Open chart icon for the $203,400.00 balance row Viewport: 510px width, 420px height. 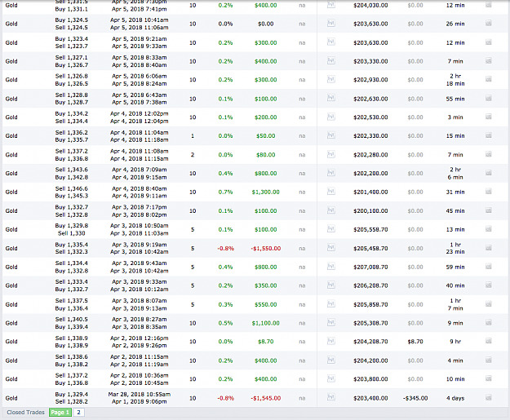click(331, 397)
